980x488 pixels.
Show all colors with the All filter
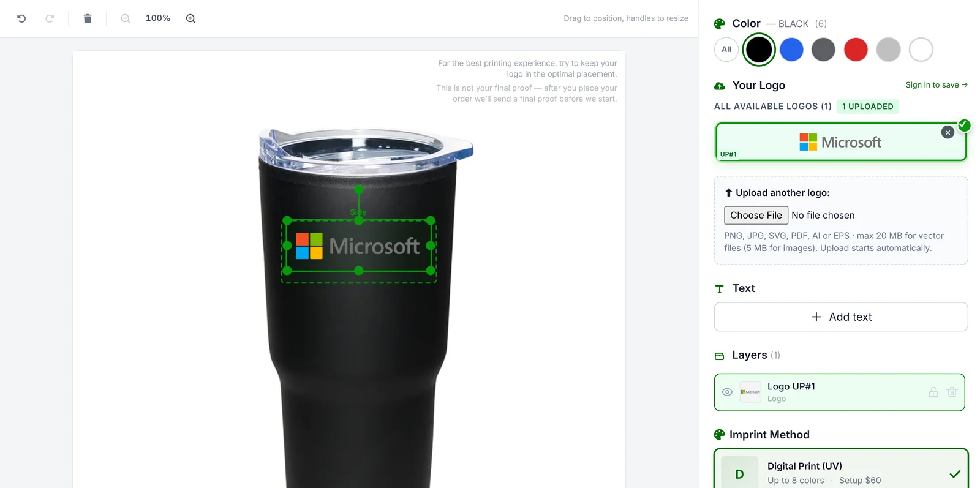(x=726, y=50)
